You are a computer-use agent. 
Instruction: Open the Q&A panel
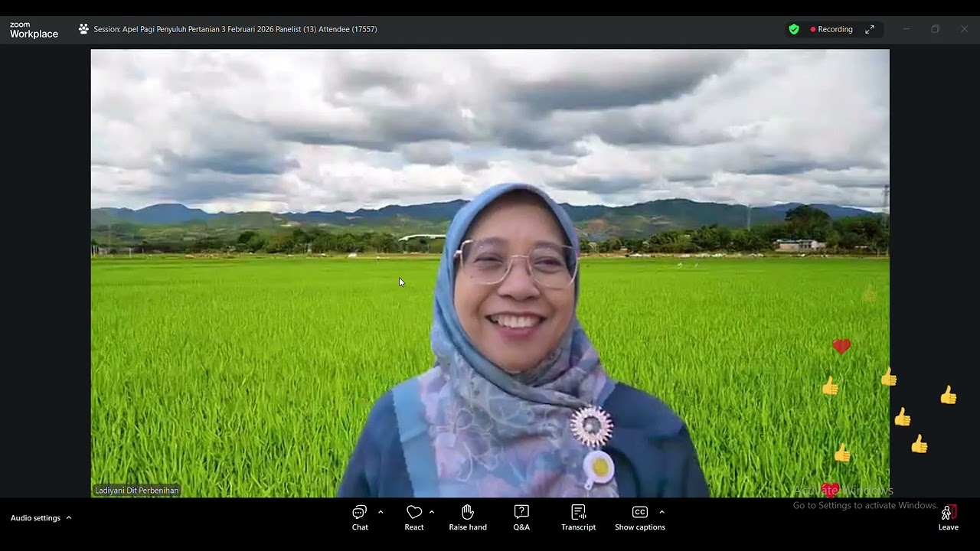[x=521, y=518]
